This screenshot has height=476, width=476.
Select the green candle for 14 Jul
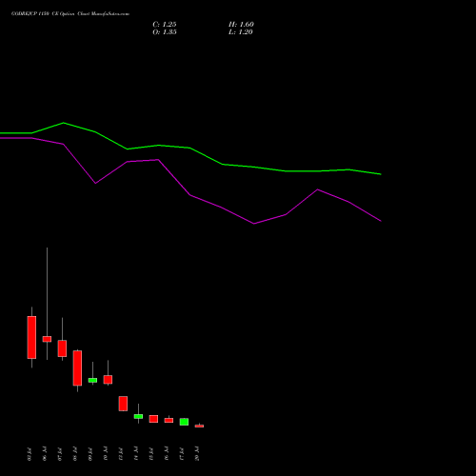(x=138, y=416)
